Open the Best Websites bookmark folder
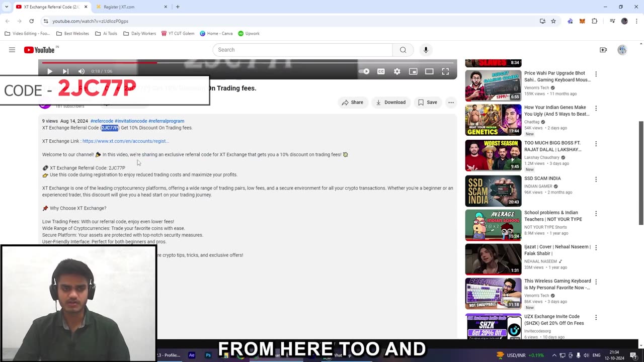 point(72,34)
